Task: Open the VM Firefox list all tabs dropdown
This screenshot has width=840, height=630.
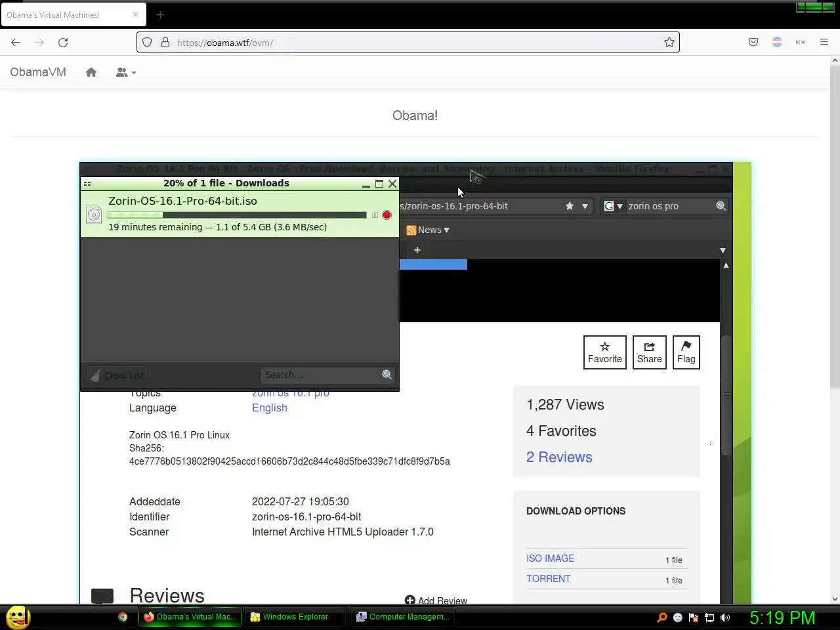Action: [723, 250]
